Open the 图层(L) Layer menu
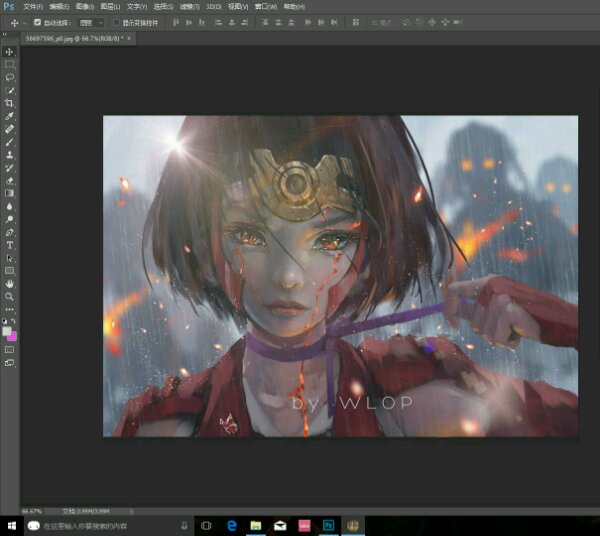The width and height of the screenshot is (600, 536). (x=110, y=7)
